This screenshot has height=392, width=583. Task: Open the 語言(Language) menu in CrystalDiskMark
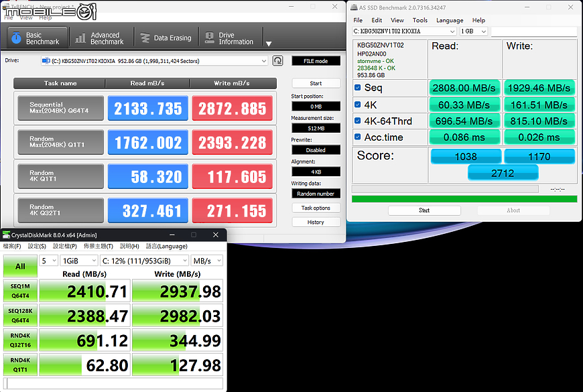(x=167, y=246)
